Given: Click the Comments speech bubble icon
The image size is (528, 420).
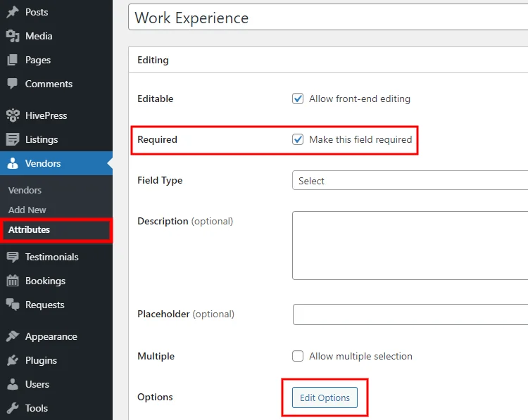Looking at the screenshot, I should 13,84.
